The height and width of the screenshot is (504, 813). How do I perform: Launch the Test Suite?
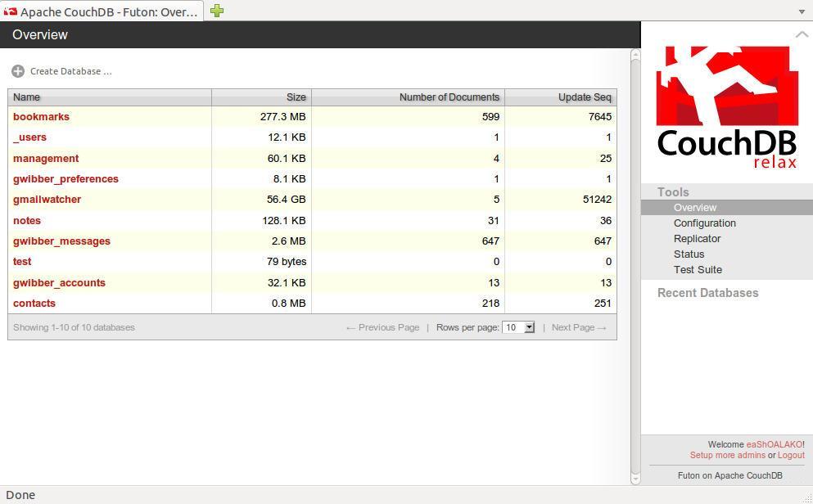tap(698, 269)
